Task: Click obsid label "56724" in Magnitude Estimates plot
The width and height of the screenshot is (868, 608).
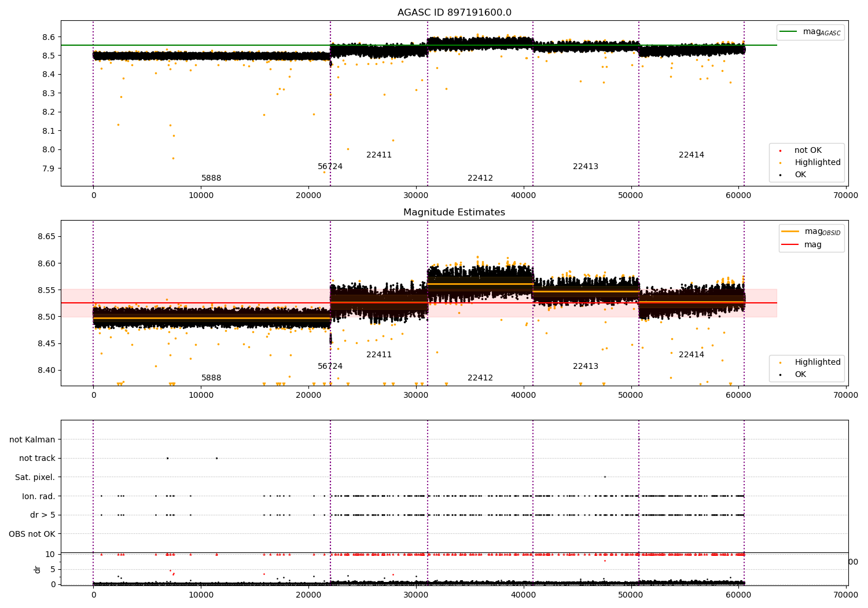Action: click(x=330, y=367)
